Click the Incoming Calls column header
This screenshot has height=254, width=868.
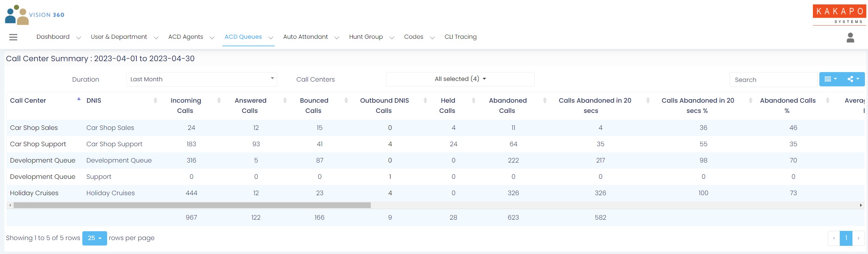point(186,105)
